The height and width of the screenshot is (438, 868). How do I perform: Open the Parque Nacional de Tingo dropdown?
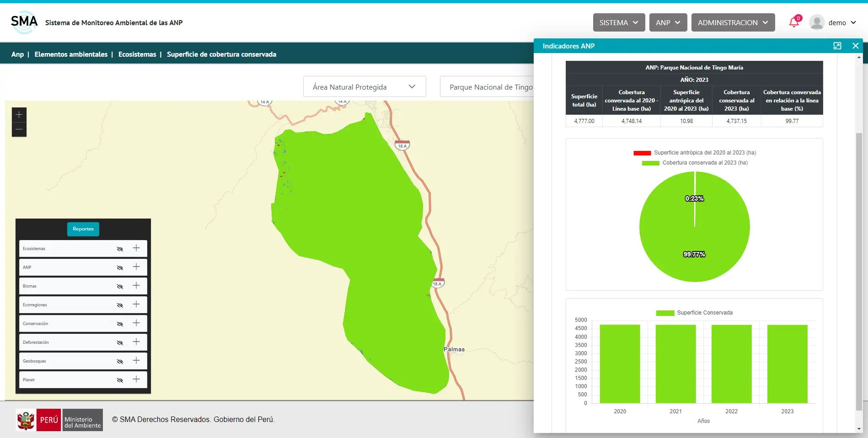click(x=487, y=86)
